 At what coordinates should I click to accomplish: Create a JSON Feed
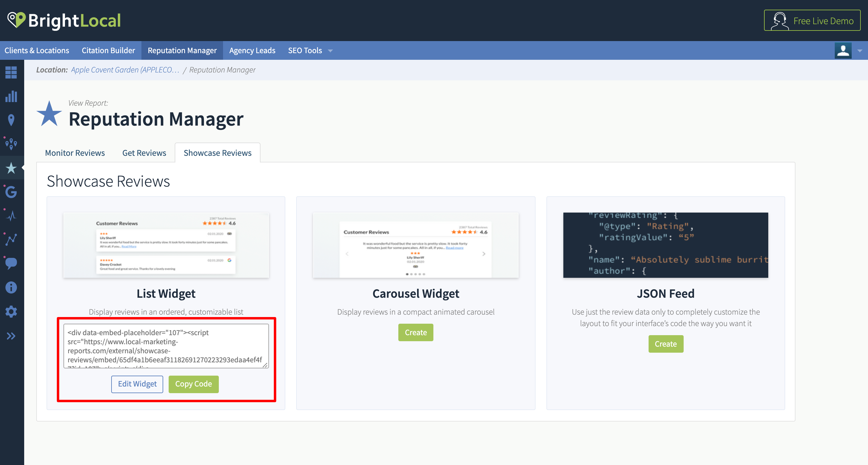tap(666, 344)
